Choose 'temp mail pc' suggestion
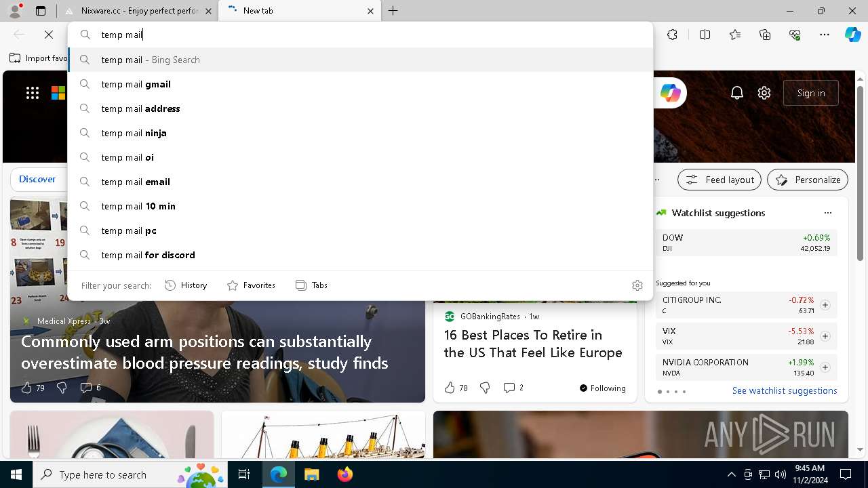 pyautogui.click(x=361, y=230)
